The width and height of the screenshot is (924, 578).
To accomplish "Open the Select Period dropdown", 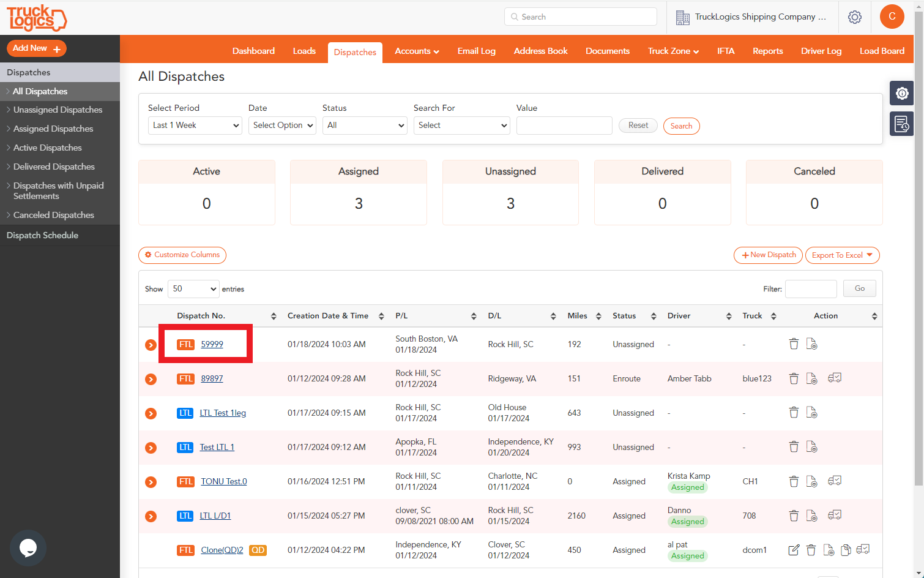I will tap(195, 126).
